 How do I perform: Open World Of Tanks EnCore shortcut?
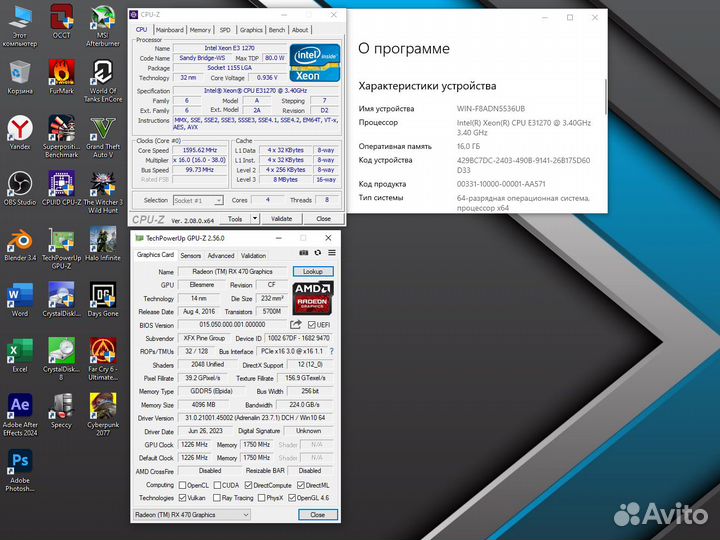point(103,81)
